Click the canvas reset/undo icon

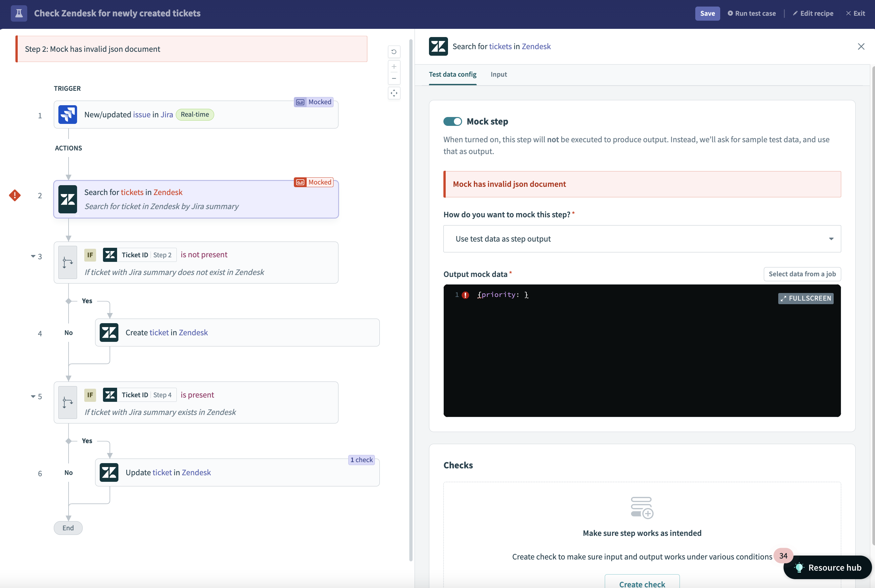[394, 52]
